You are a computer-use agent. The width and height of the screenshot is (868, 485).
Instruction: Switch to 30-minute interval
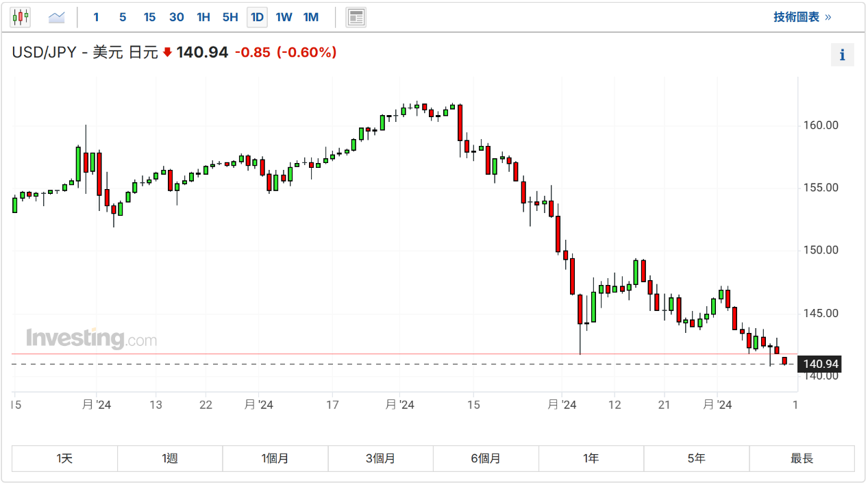click(x=176, y=17)
